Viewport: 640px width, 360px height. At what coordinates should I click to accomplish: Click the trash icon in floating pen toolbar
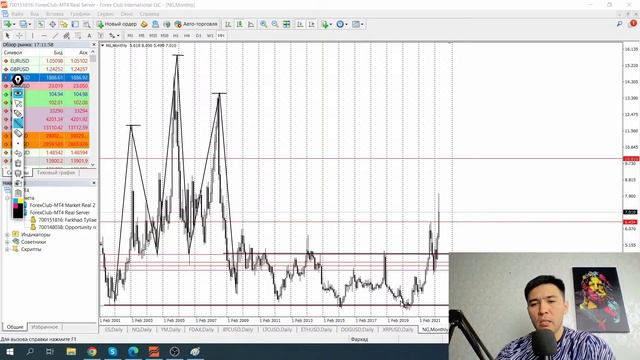[x=18, y=163]
